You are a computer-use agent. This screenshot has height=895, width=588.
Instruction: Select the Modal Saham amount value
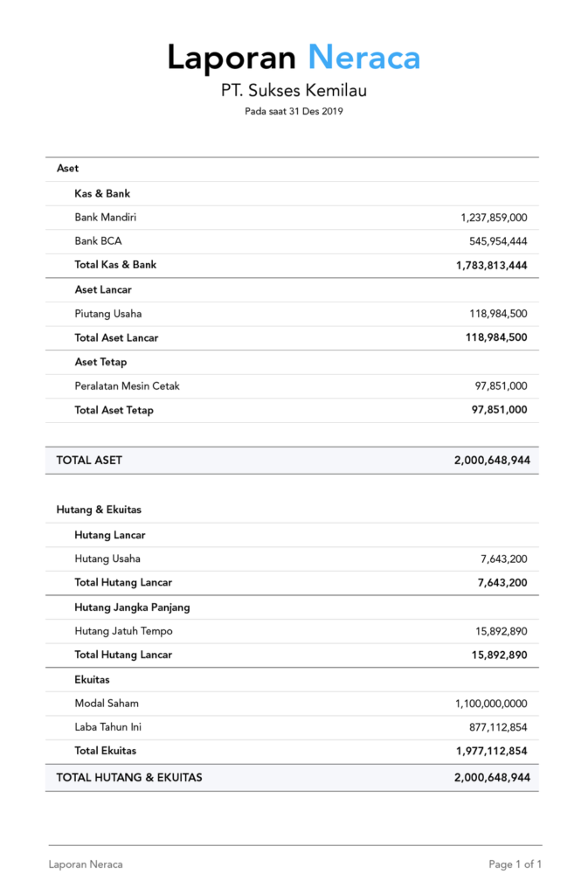[491, 704]
